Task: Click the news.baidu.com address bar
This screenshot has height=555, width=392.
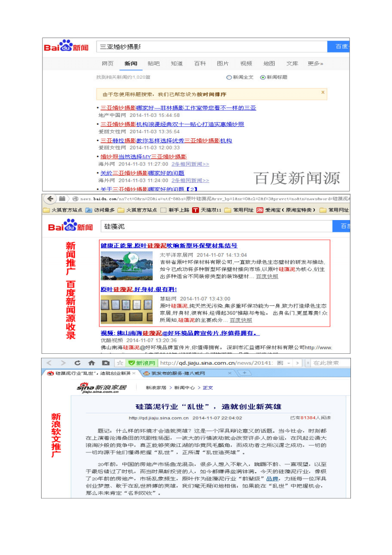Action: [214, 199]
